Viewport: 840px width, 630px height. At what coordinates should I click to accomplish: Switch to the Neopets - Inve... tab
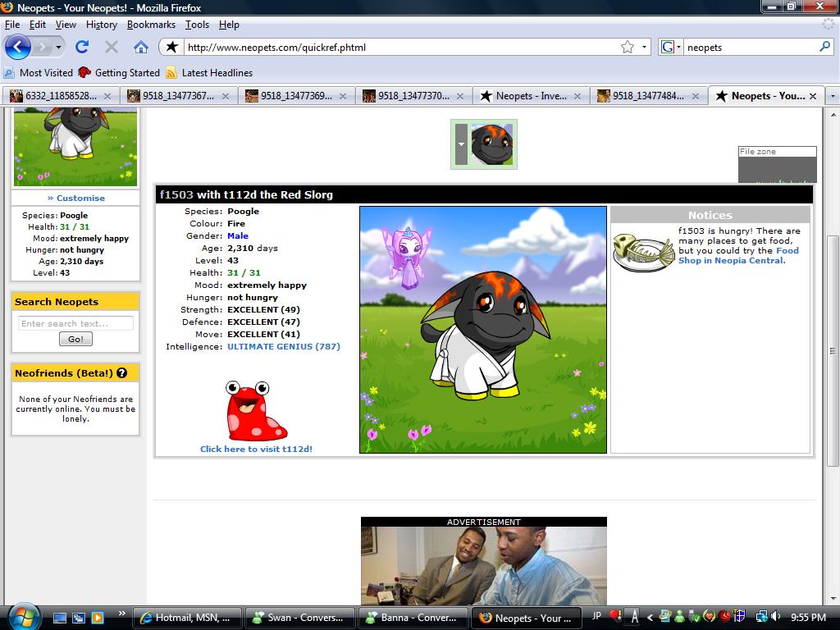[531, 96]
